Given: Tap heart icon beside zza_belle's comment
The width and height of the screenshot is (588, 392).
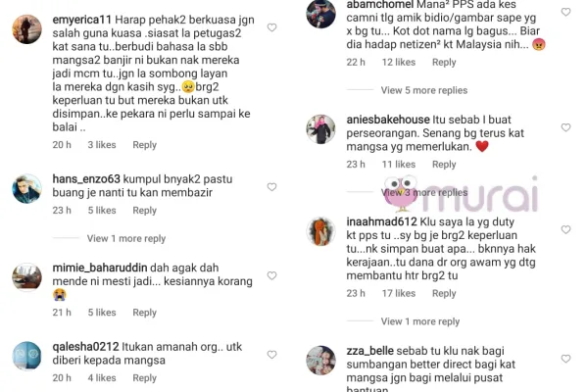Looking at the screenshot, I should click(565, 359).
